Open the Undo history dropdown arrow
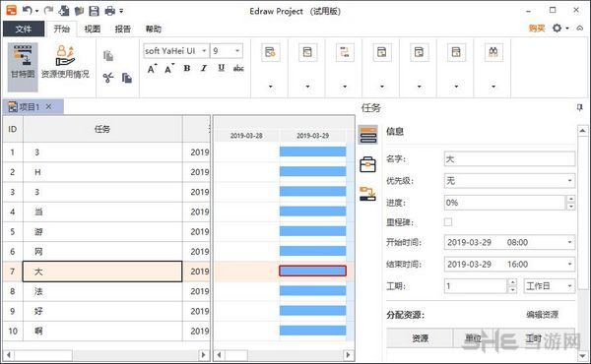 36,11
